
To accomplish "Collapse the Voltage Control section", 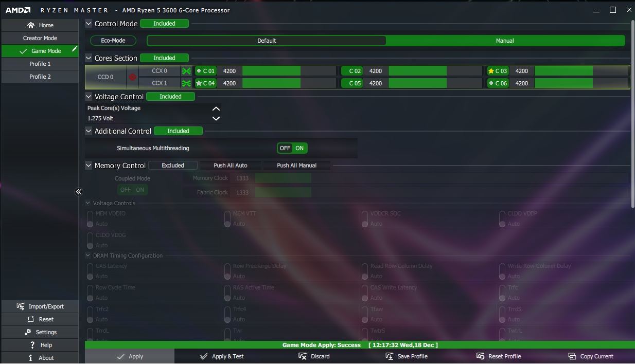I will 89,97.
